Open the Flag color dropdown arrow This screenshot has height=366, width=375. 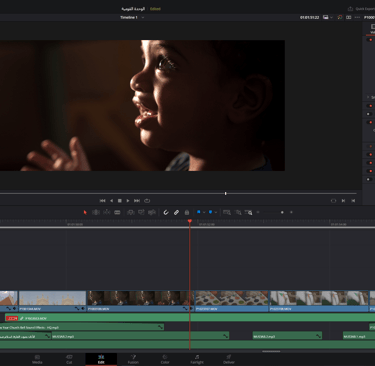(x=204, y=212)
